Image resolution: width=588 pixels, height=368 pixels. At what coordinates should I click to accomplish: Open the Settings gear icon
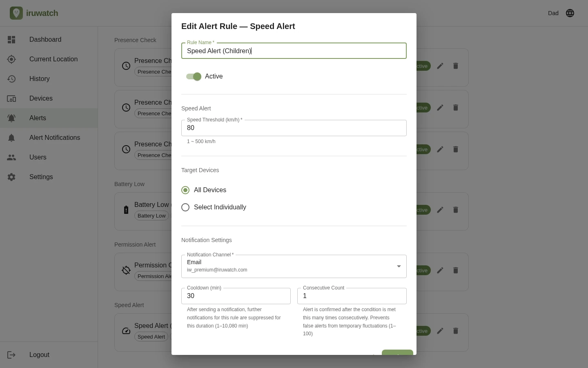(x=11, y=177)
